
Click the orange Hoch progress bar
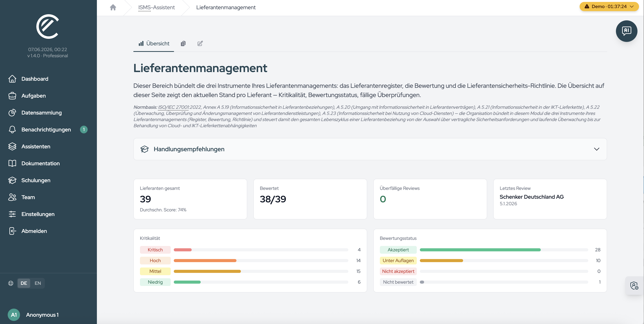coord(205,261)
